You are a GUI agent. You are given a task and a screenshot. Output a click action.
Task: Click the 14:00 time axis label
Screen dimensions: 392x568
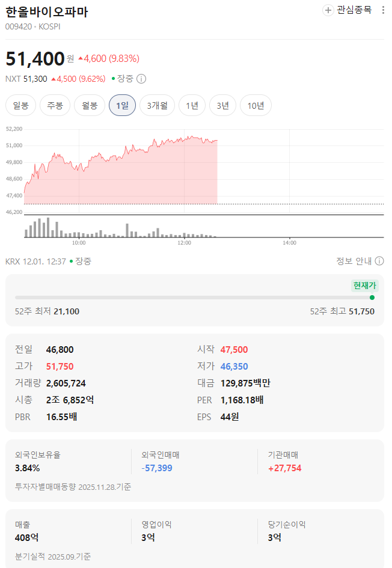tap(289, 243)
